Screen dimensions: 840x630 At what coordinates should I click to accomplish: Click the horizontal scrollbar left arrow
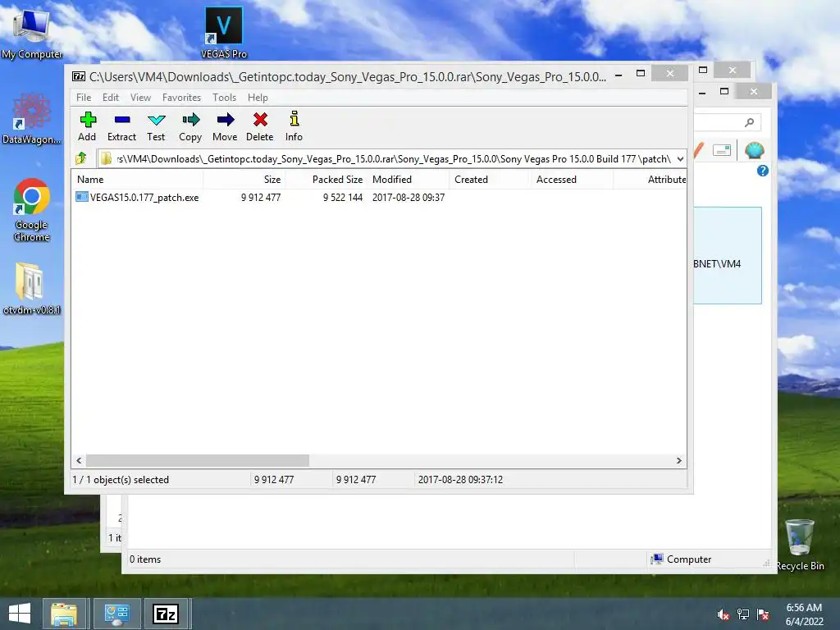coord(80,461)
